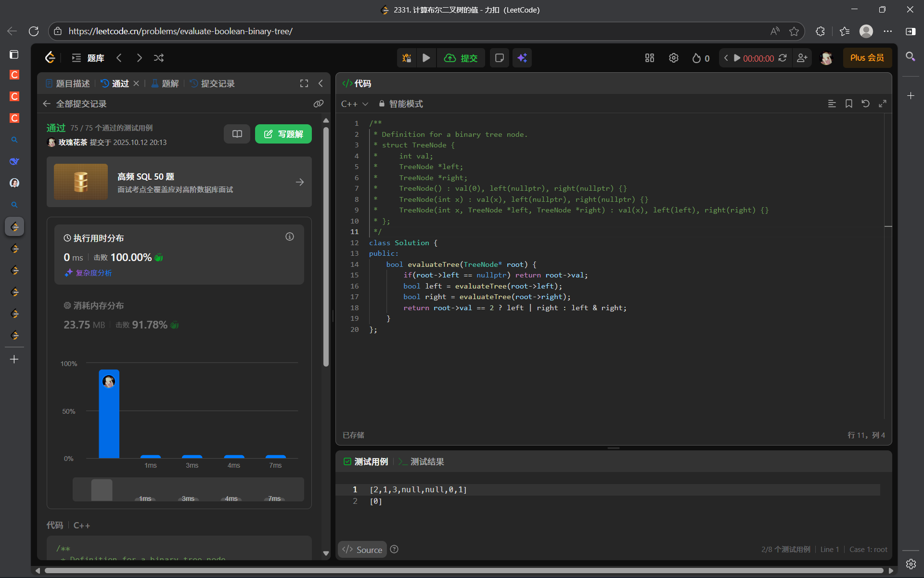Copy submission link icon
The height and width of the screenshot is (578, 924).
pos(318,104)
